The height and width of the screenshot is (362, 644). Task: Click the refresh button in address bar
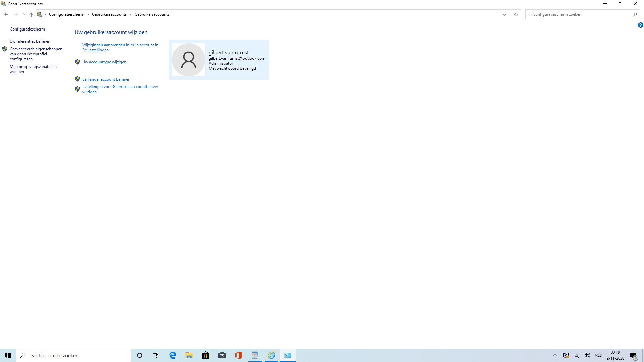516,14
